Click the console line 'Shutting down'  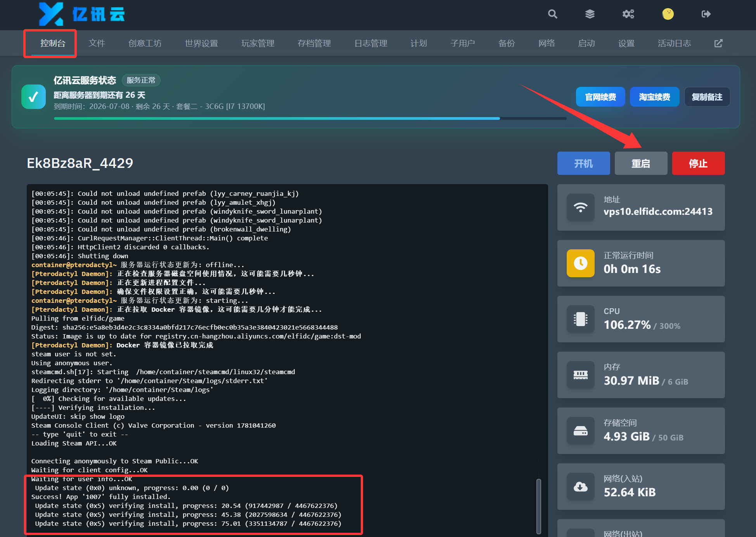coord(80,256)
